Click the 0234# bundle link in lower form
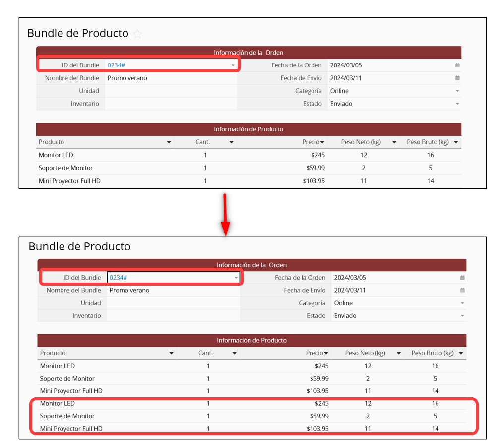 coord(118,278)
